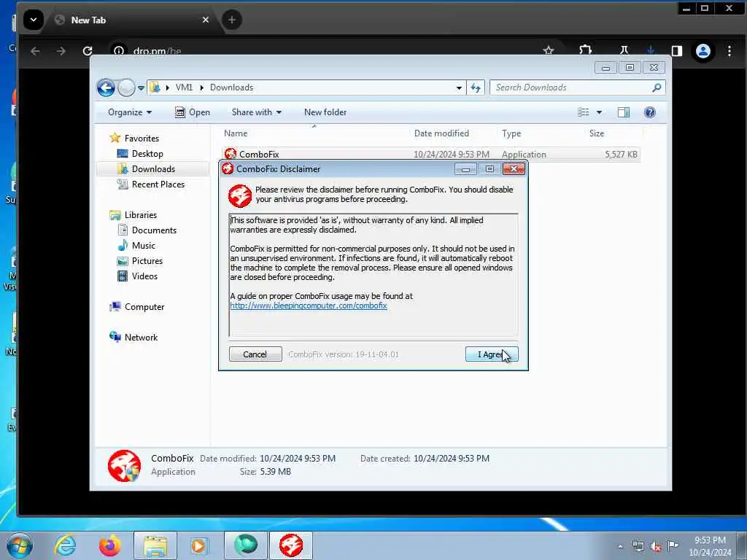Bookmark this page with the star icon
Viewport: 747px width, 560px height.
[549, 50]
